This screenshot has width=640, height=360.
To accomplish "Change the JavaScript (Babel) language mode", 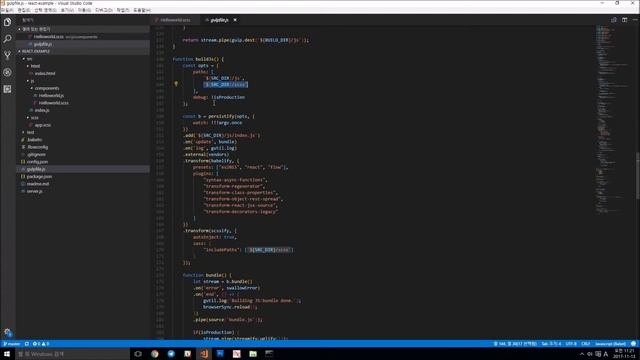I will 610,344.
